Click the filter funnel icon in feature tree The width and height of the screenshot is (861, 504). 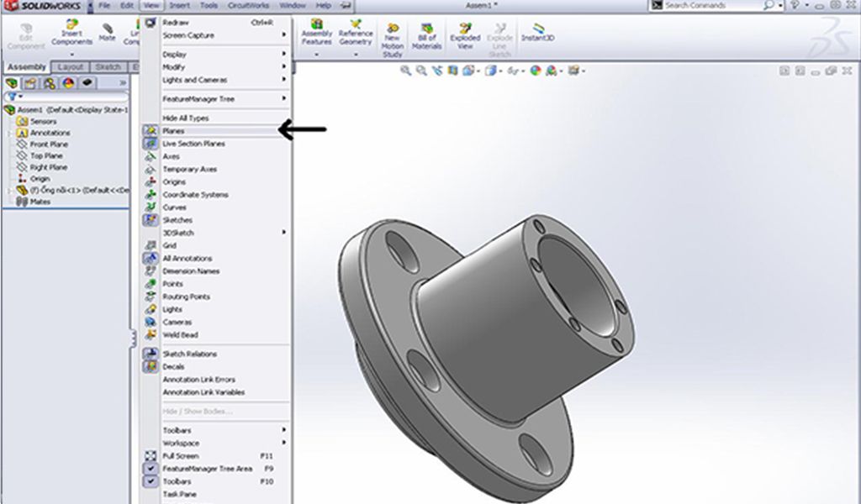click(x=13, y=97)
